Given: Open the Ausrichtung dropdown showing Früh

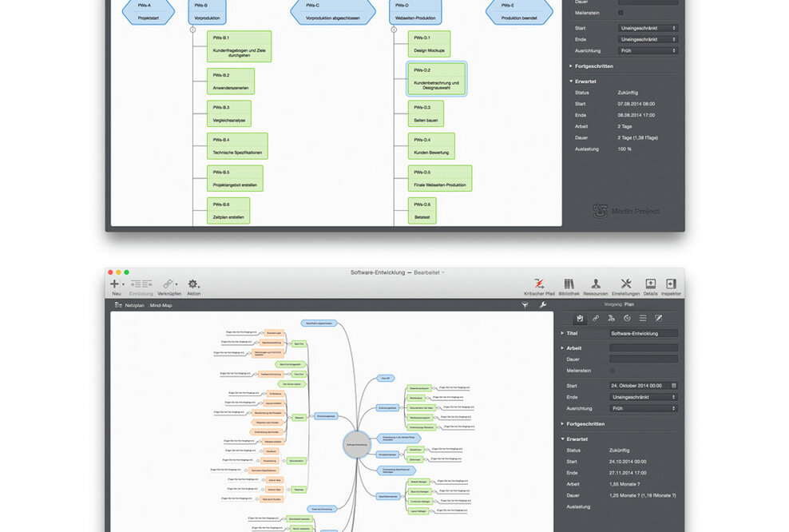Looking at the screenshot, I should (x=644, y=408).
